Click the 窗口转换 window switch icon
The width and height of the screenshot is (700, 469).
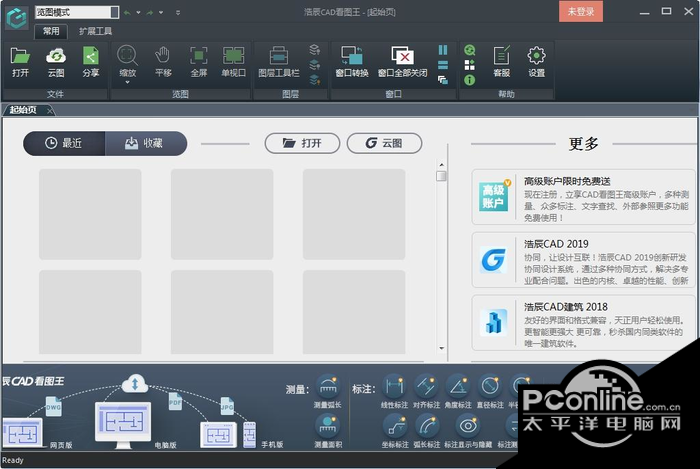pyautogui.click(x=352, y=56)
